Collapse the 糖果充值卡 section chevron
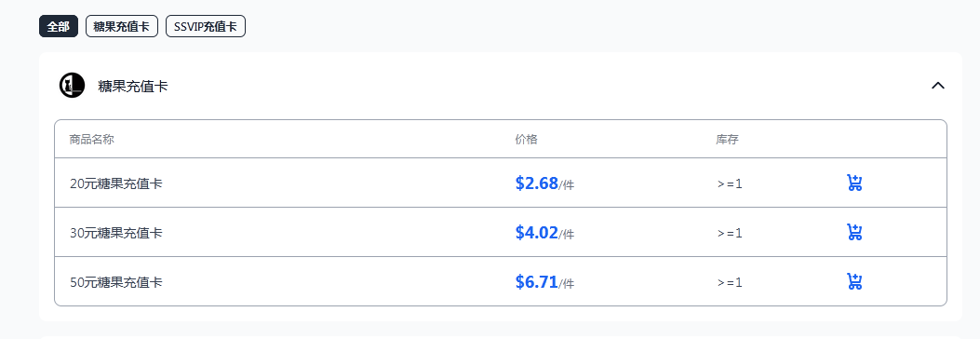The height and width of the screenshot is (339, 980). (937, 86)
